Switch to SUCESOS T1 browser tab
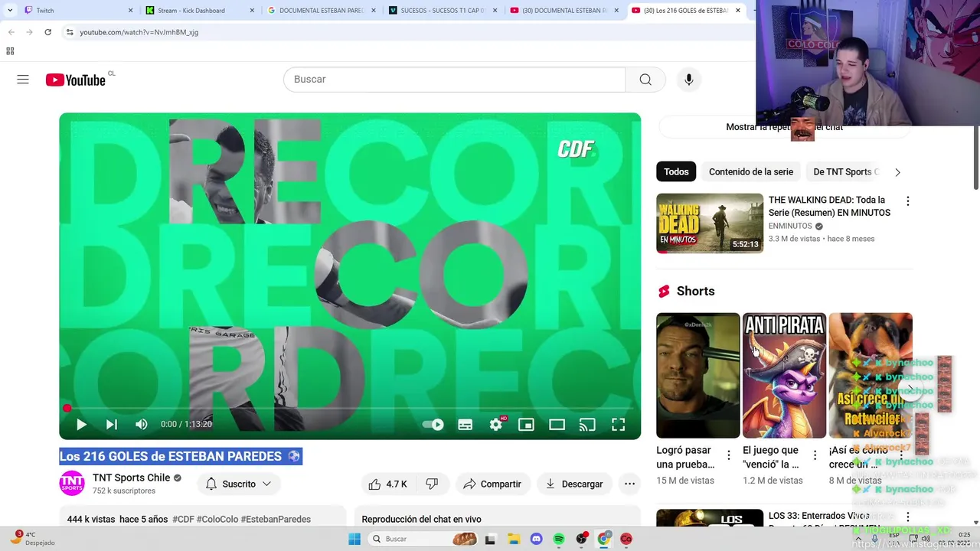 tap(444, 11)
